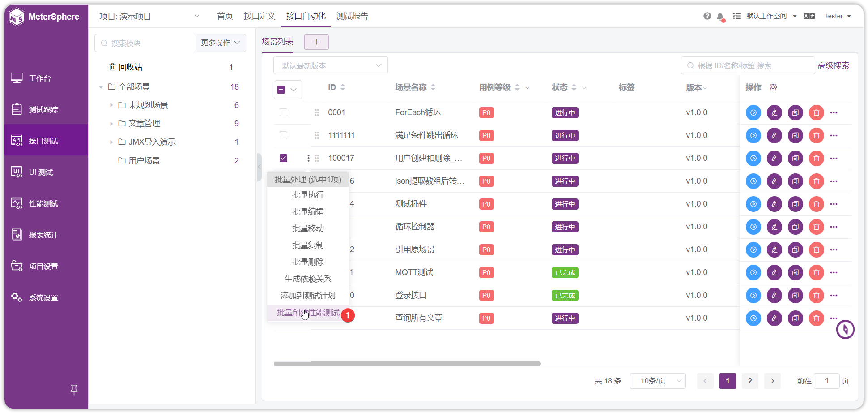Open column settings gear next to 操作
The width and height of the screenshot is (868, 413).
[773, 87]
